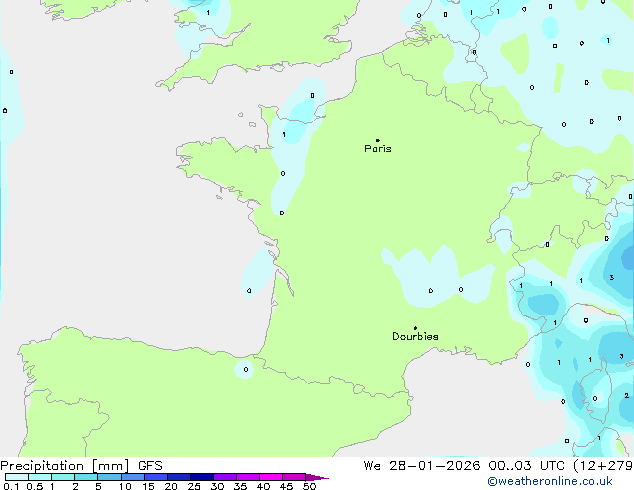Click the GFS model label
634x490 pixels.
150,466
